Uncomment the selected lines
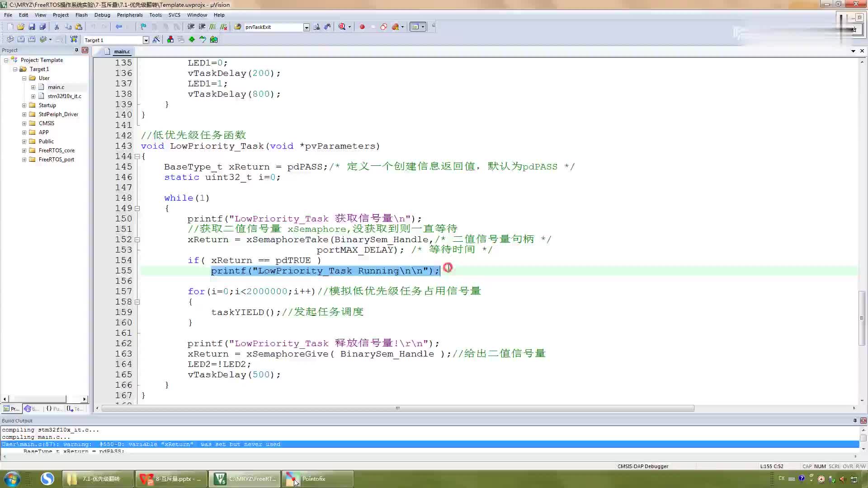This screenshot has width=868, height=488. (223, 27)
